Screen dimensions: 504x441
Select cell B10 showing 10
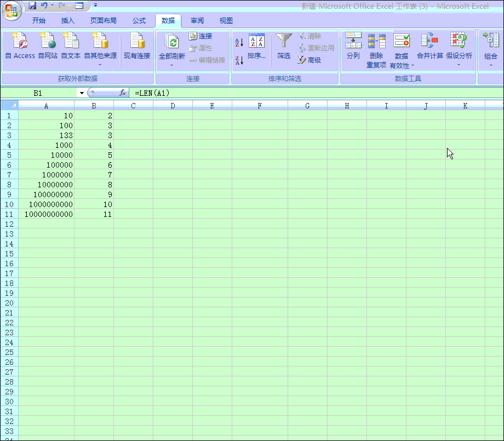94,204
